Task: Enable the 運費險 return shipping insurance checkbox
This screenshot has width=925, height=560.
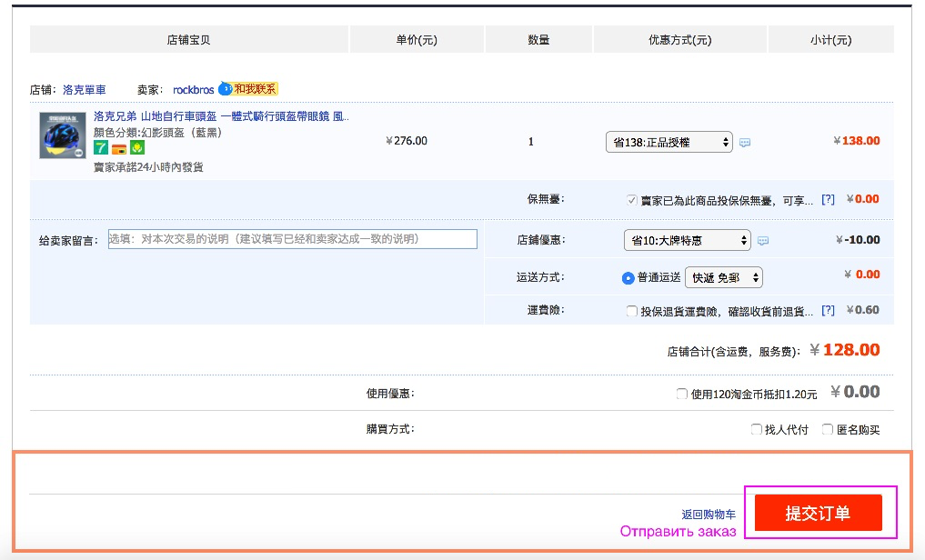Action: 632,311
